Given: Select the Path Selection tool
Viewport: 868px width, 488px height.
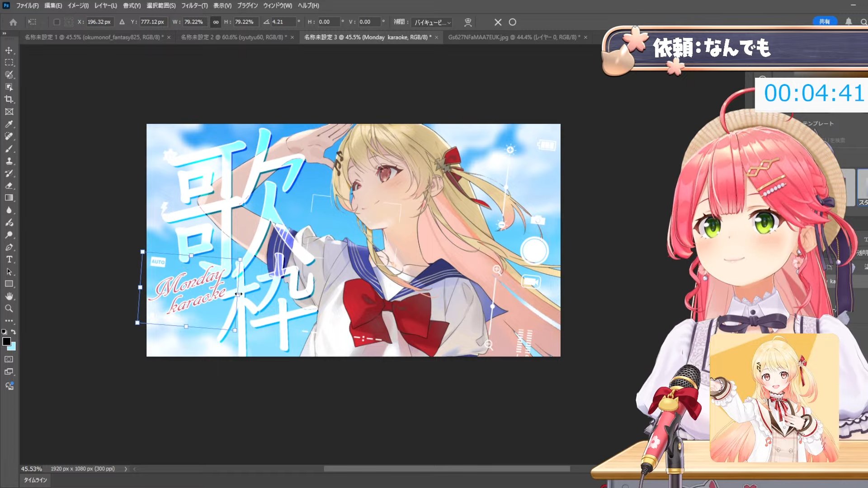Looking at the screenshot, I should click(9, 272).
